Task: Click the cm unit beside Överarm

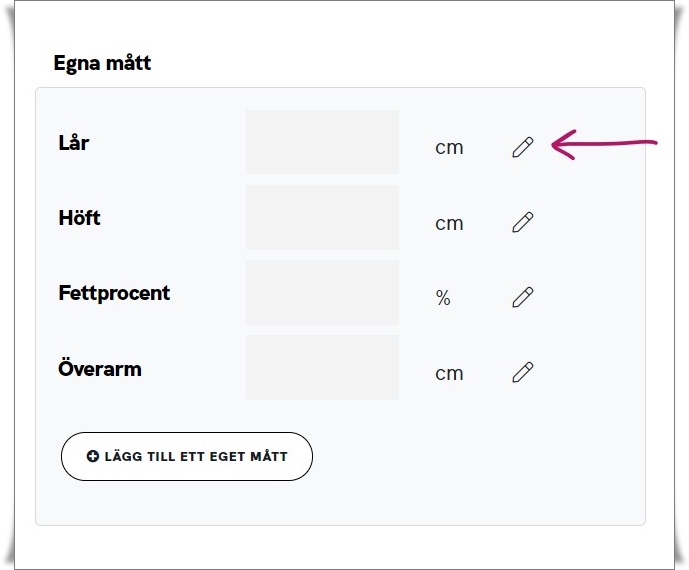Action: tap(449, 373)
